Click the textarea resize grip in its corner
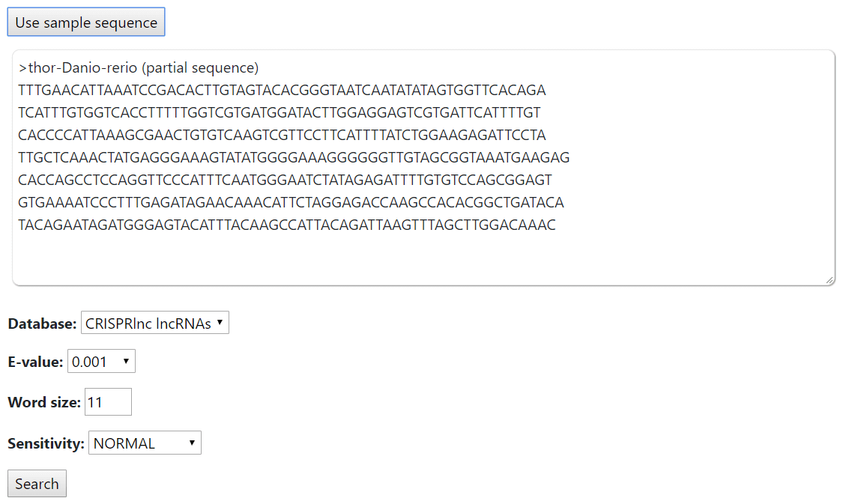 click(829, 279)
